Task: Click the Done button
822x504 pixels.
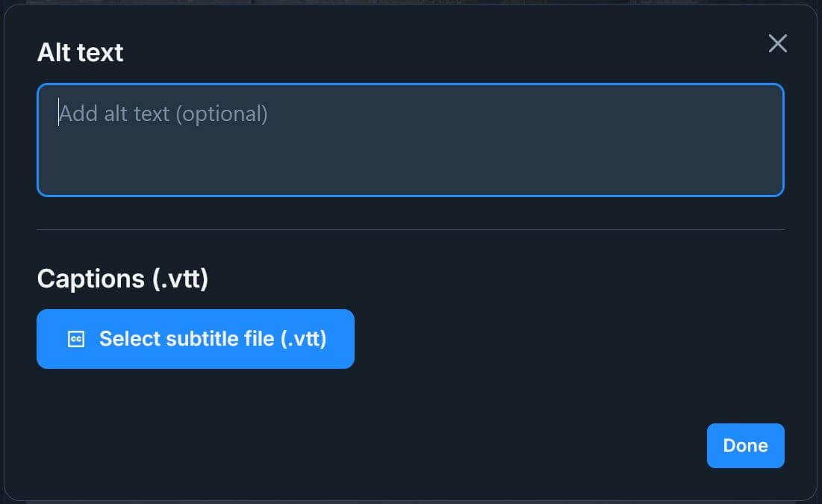Action: [745, 446]
